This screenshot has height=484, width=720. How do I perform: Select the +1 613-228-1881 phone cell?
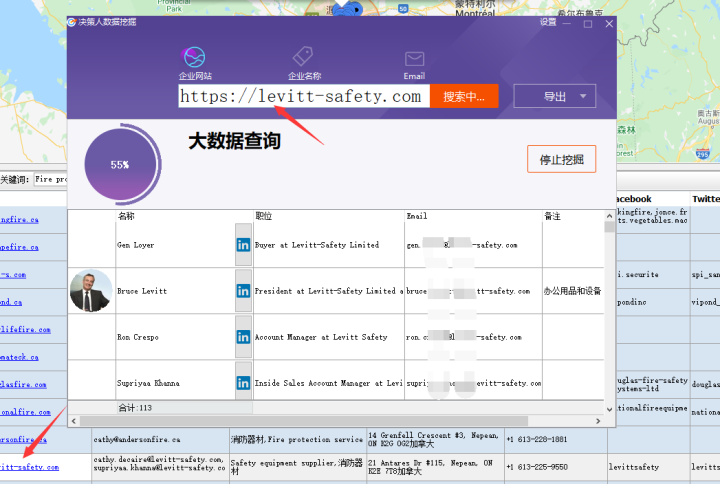click(x=556, y=439)
